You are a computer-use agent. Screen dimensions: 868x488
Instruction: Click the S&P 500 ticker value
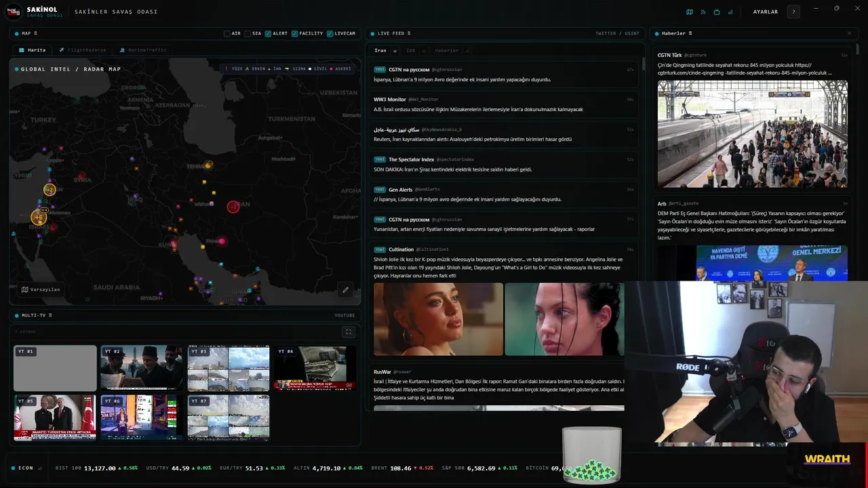(481, 468)
